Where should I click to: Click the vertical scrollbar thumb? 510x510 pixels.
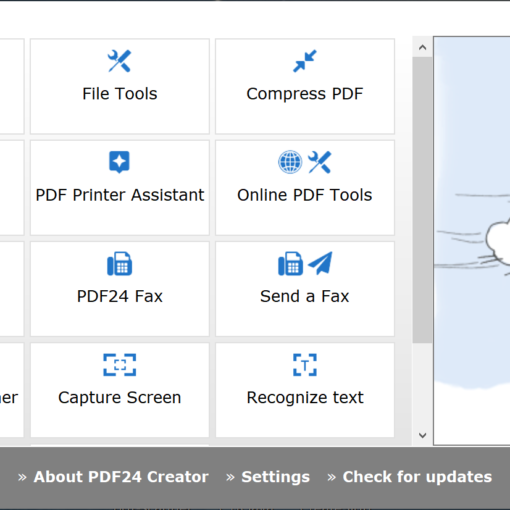tap(422, 199)
